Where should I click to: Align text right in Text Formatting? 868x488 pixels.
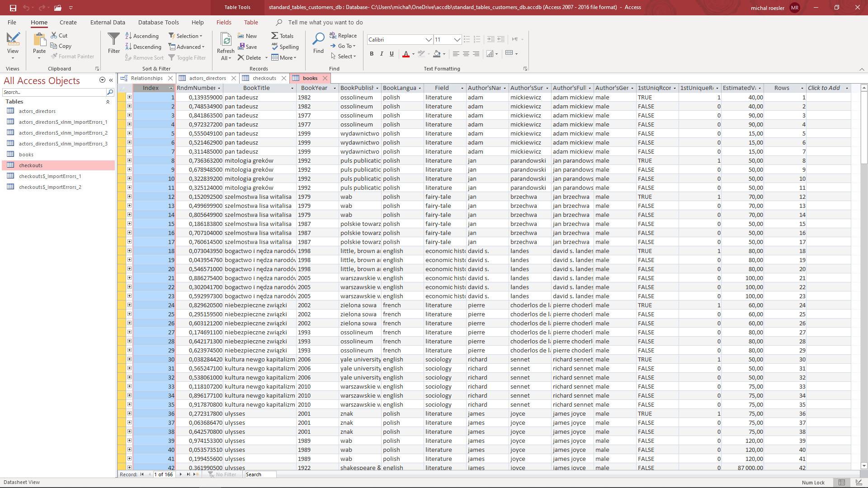coord(476,54)
